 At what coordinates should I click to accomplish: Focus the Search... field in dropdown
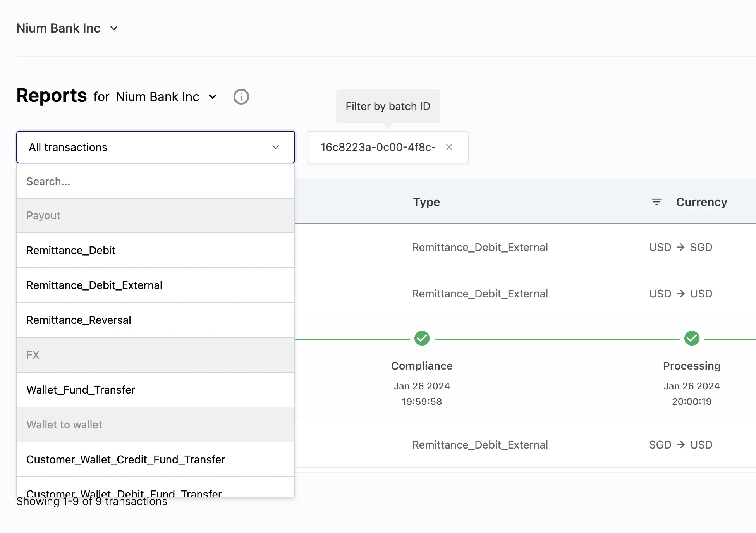156,181
